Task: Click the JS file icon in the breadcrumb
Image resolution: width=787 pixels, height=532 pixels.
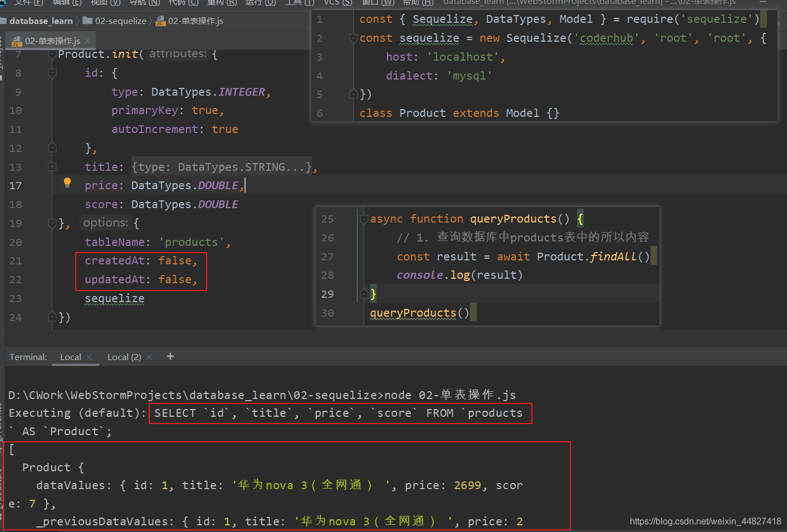Action: point(160,21)
